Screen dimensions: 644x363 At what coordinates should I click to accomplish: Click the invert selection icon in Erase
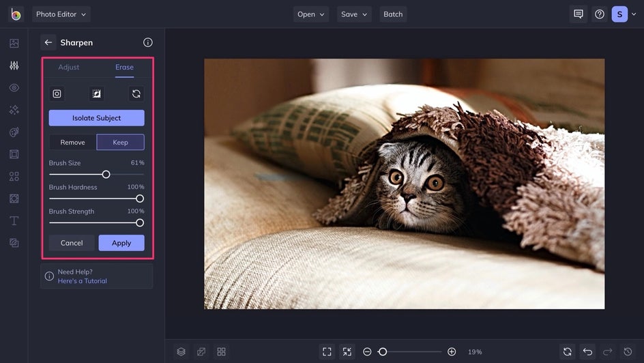[96, 93]
